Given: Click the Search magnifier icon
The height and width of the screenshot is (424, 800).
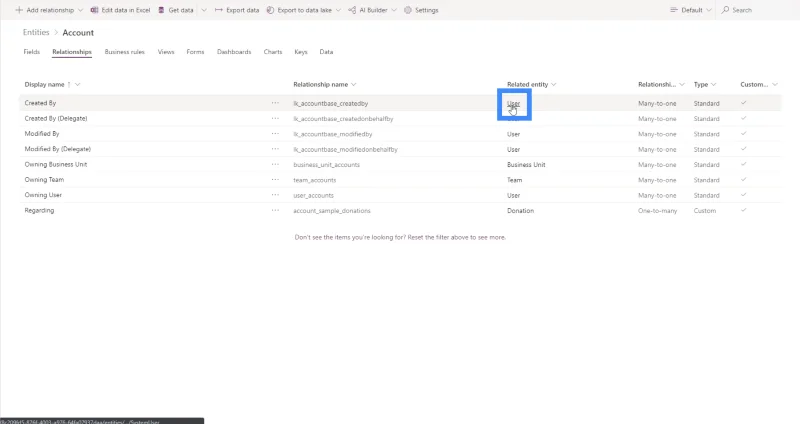Looking at the screenshot, I should 725,10.
